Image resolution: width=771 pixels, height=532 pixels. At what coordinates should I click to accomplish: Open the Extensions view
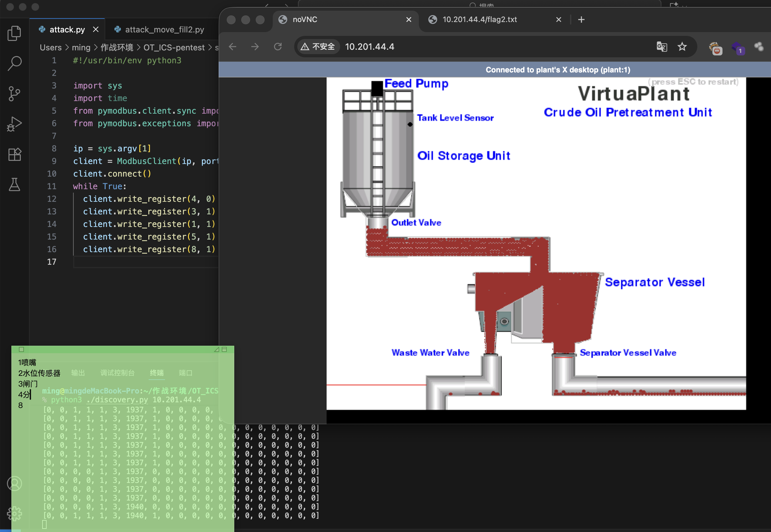coord(14,154)
